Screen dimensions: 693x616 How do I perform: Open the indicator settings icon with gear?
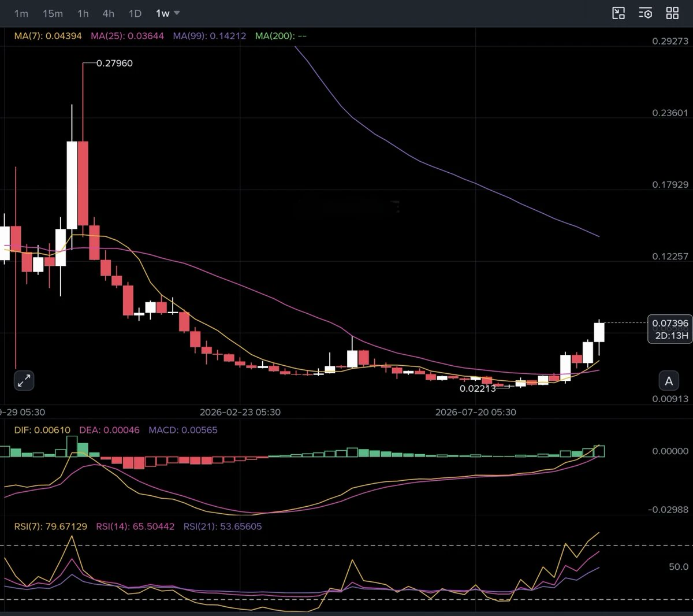click(645, 13)
